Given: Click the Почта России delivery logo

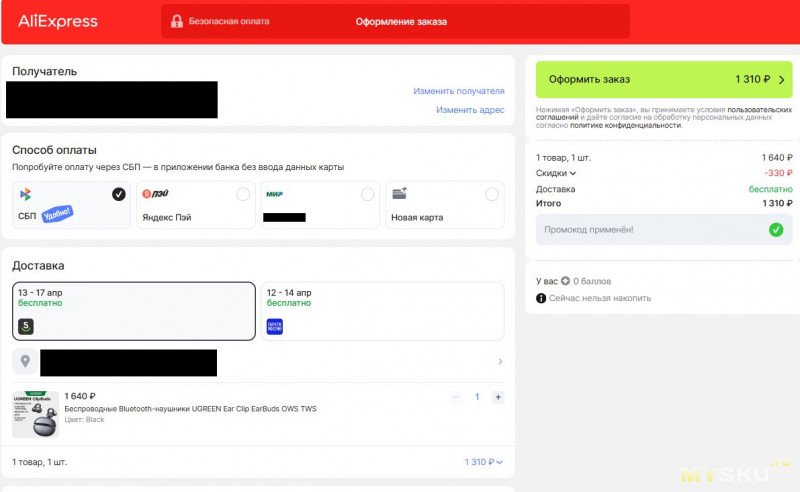Looking at the screenshot, I should 275,326.
